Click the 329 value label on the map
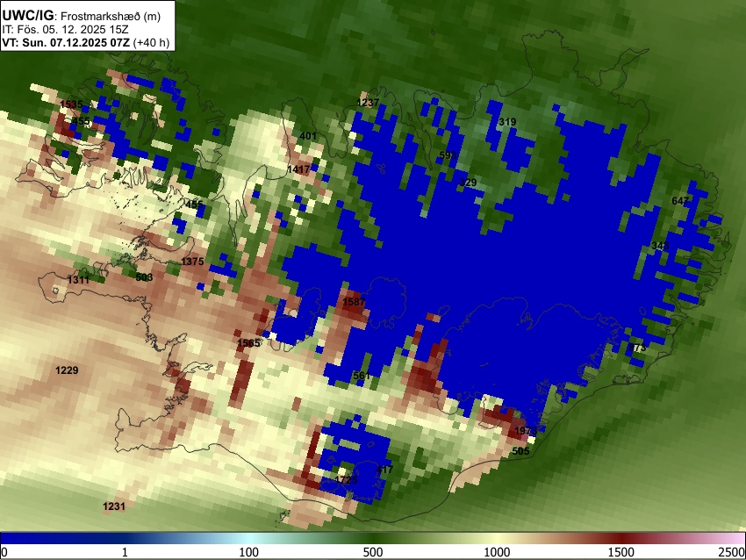 tap(468, 183)
